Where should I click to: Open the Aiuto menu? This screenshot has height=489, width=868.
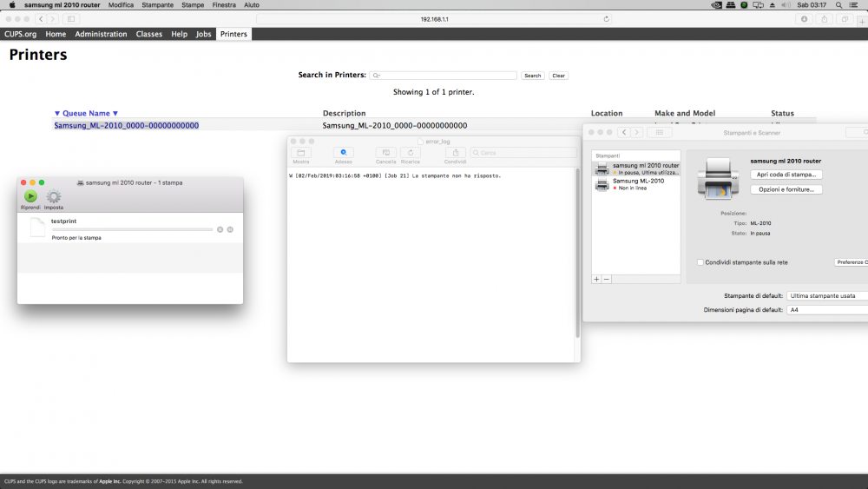pos(252,5)
